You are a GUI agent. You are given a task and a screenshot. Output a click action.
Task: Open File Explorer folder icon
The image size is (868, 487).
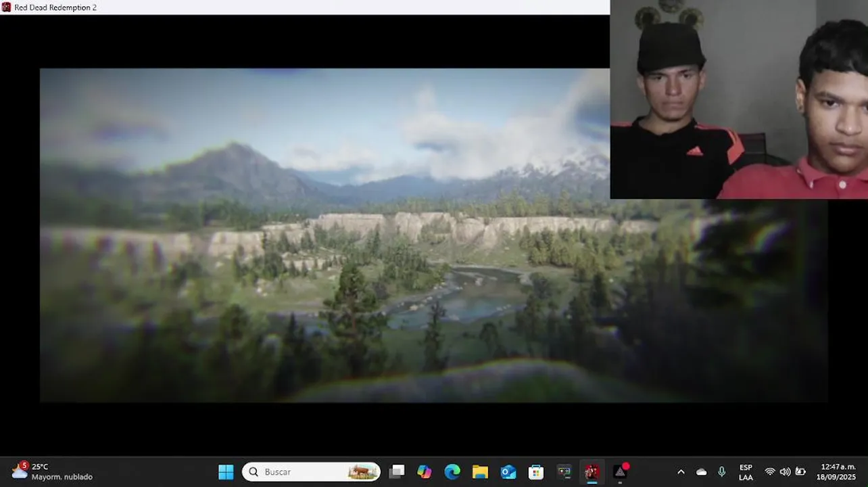click(480, 471)
